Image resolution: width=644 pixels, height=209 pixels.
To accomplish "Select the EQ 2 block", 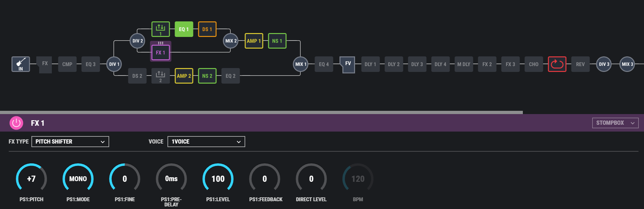I will (231, 76).
